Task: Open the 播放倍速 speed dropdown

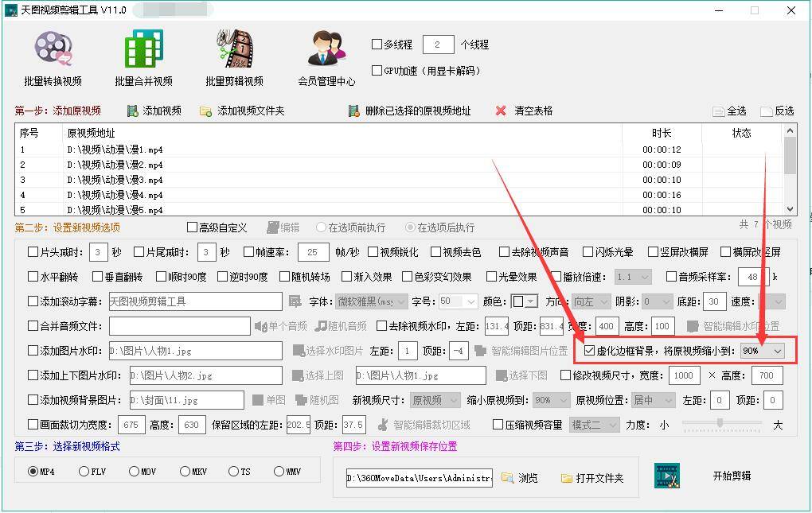Action: [634, 277]
